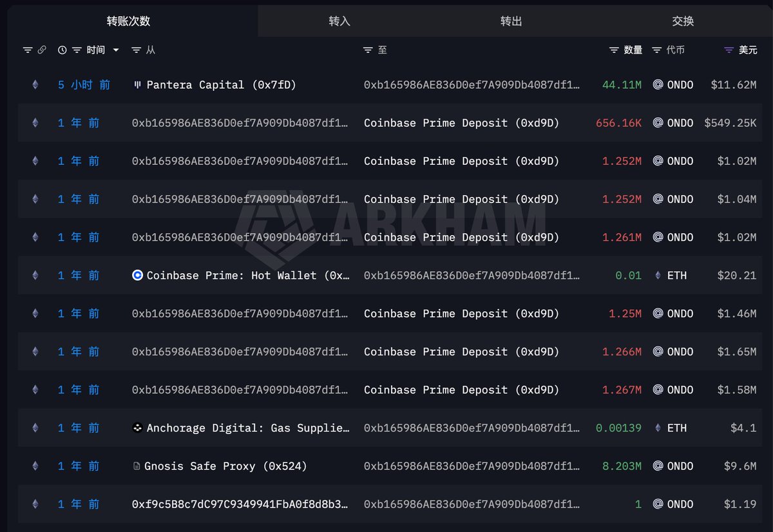
Task: Open the 代币 column filter
Action: click(x=656, y=50)
